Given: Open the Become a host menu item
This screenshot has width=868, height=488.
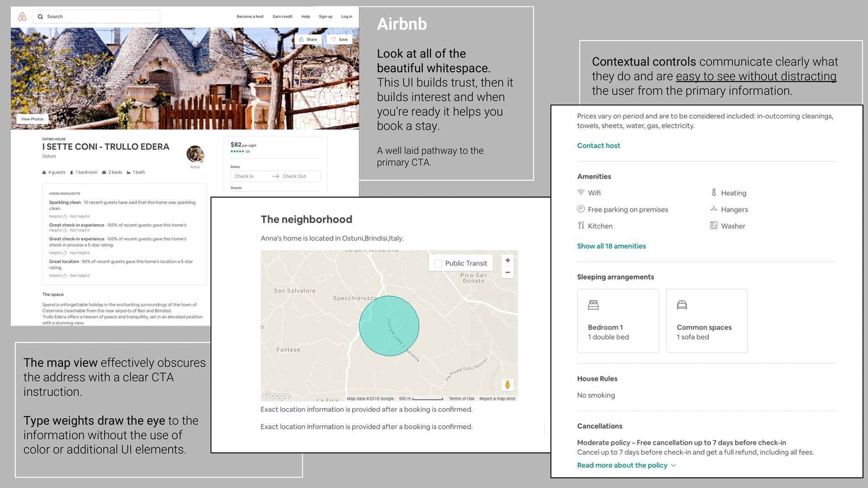Looking at the screenshot, I should pyautogui.click(x=250, y=17).
